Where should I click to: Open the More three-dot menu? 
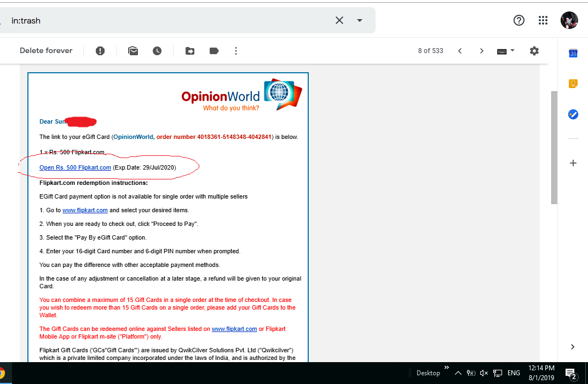point(236,51)
